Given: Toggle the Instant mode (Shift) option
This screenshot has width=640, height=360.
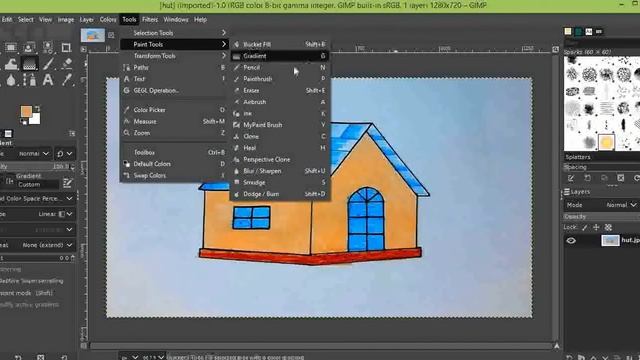Looking at the screenshot, I should click(27, 293).
